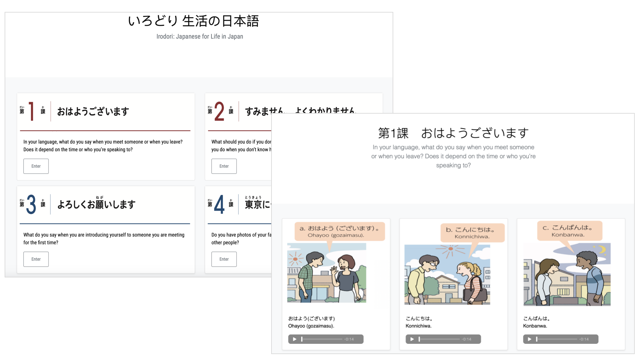
Task: Click the red lesson number 1
Action: pyautogui.click(x=31, y=111)
